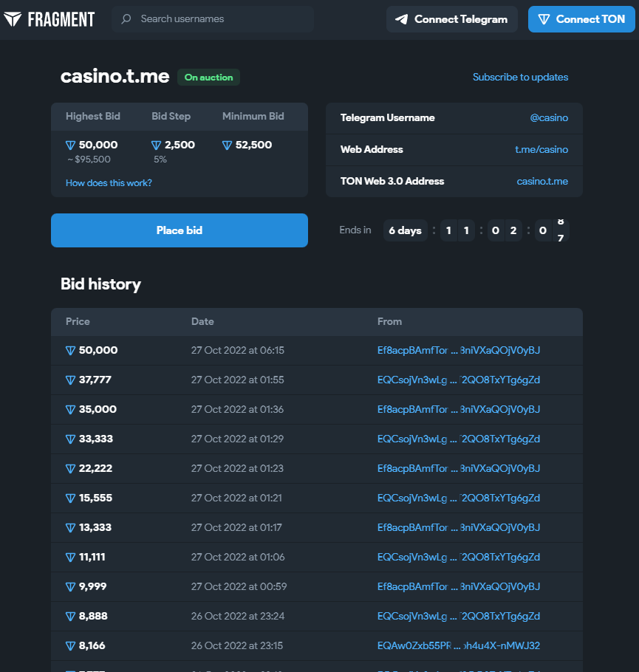639x672 pixels.
Task: Open bidder address of the 8,888 bid
Action: click(459, 617)
